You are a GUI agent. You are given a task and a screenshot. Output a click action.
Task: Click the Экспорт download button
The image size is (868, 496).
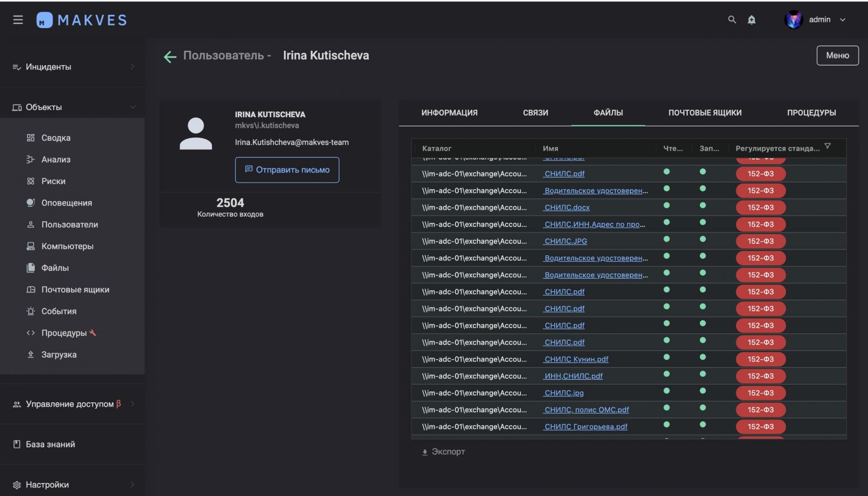(x=443, y=452)
